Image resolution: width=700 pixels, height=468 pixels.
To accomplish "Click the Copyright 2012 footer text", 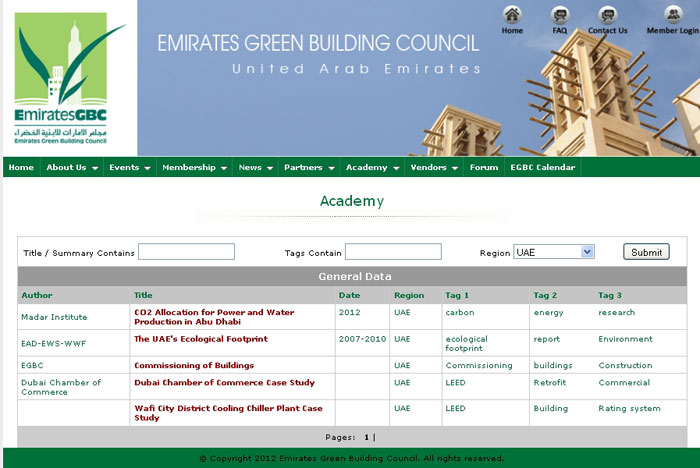I will (352, 458).
